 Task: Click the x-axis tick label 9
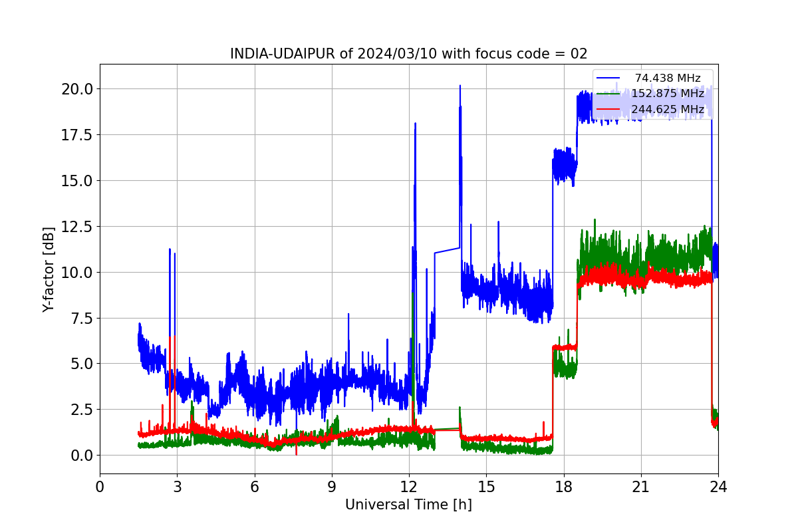tap(332, 486)
